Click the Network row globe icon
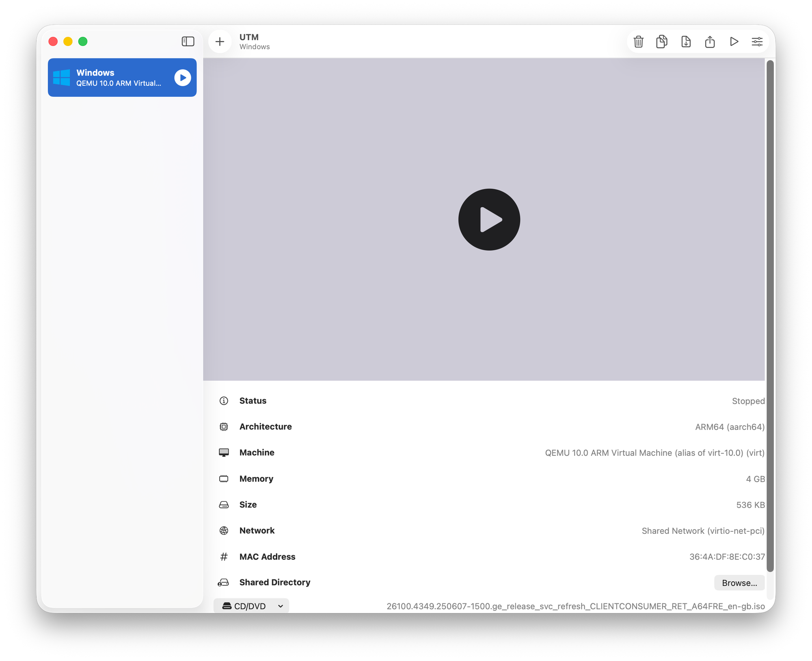This screenshot has width=812, height=661. click(224, 531)
